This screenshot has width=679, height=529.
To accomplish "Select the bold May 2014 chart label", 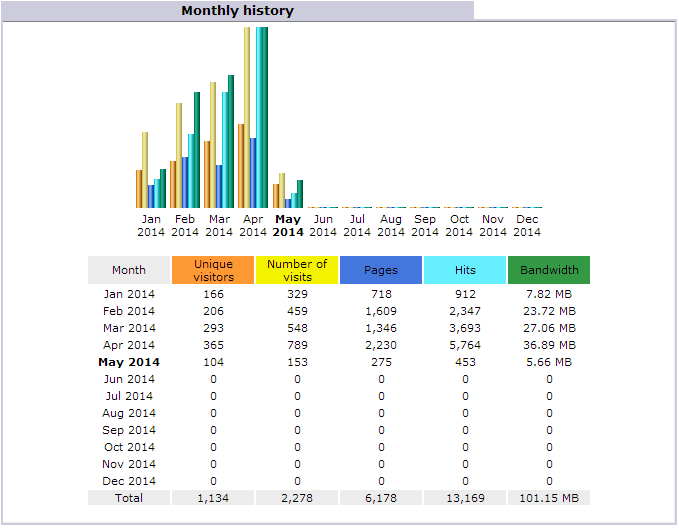I will (x=288, y=225).
